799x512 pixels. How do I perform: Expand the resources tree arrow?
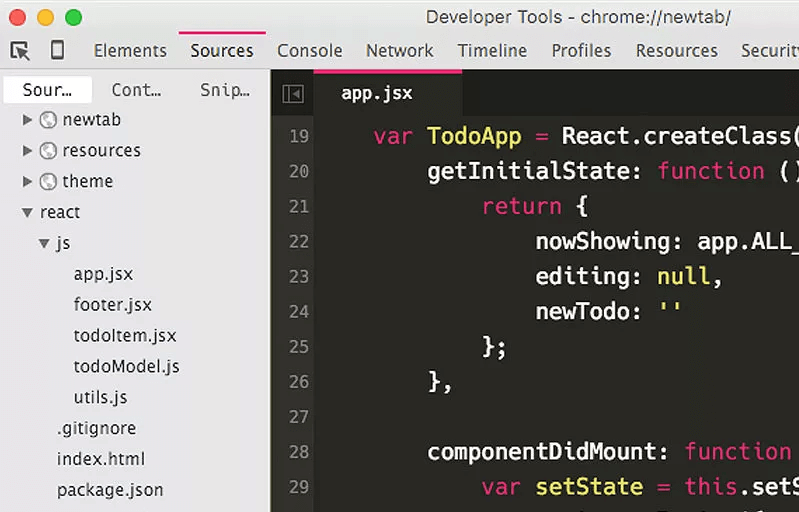click(x=27, y=150)
